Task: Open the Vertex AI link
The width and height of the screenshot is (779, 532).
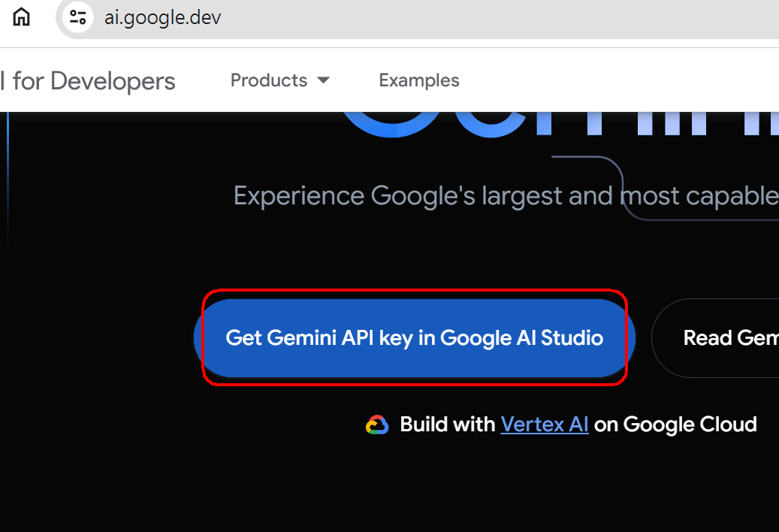Action: (x=545, y=425)
